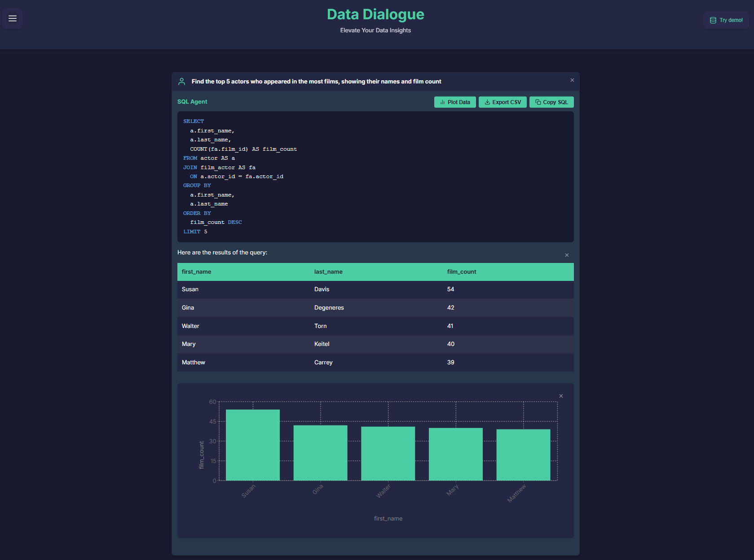Click the Elevate Your Data Insights tagline
Viewport: 754px width, 560px height.
[x=375, y=31]
